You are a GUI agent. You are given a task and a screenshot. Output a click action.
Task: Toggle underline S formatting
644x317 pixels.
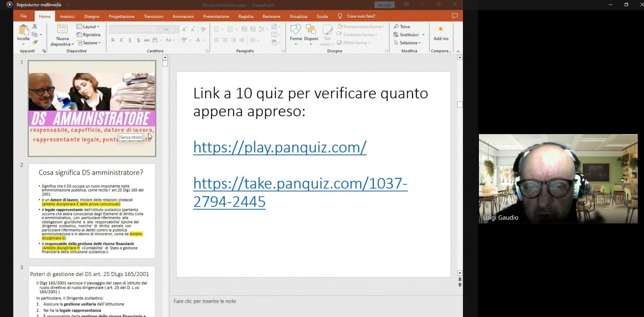pos(130,40)
